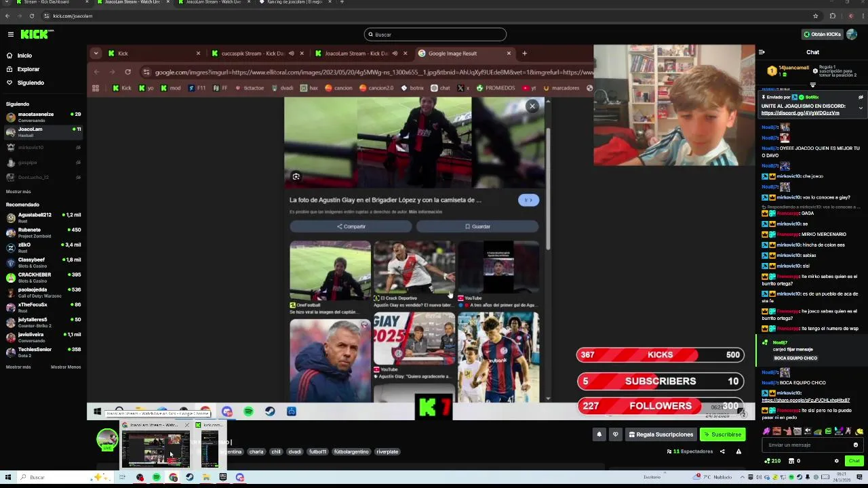Reload page in streamed browser
Image resolution: width=868 pixels, height=488 pixels.
click(127, 72)
